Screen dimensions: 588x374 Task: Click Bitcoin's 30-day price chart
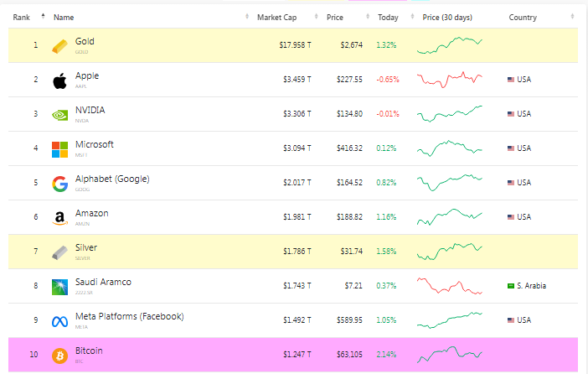click(450, 355)
